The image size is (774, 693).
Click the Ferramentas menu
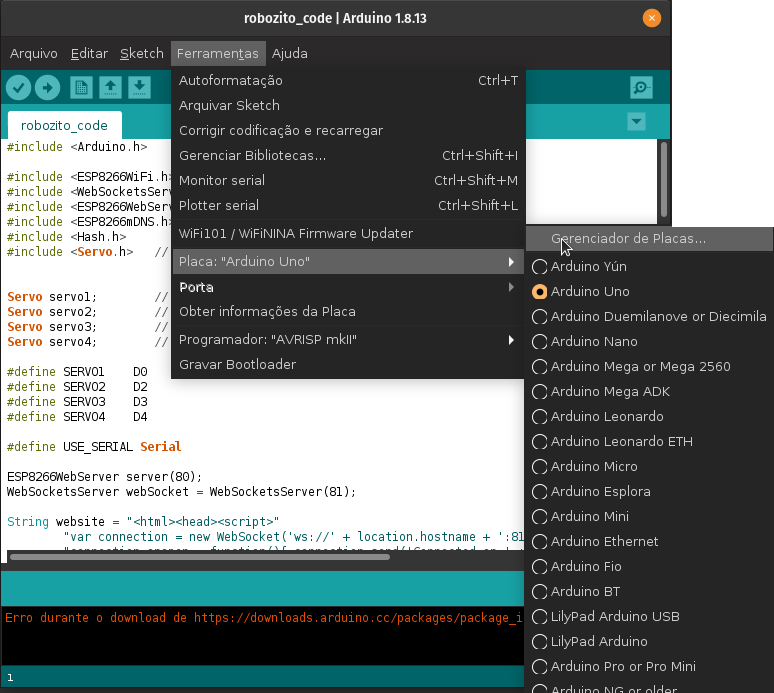coord(218,53)
